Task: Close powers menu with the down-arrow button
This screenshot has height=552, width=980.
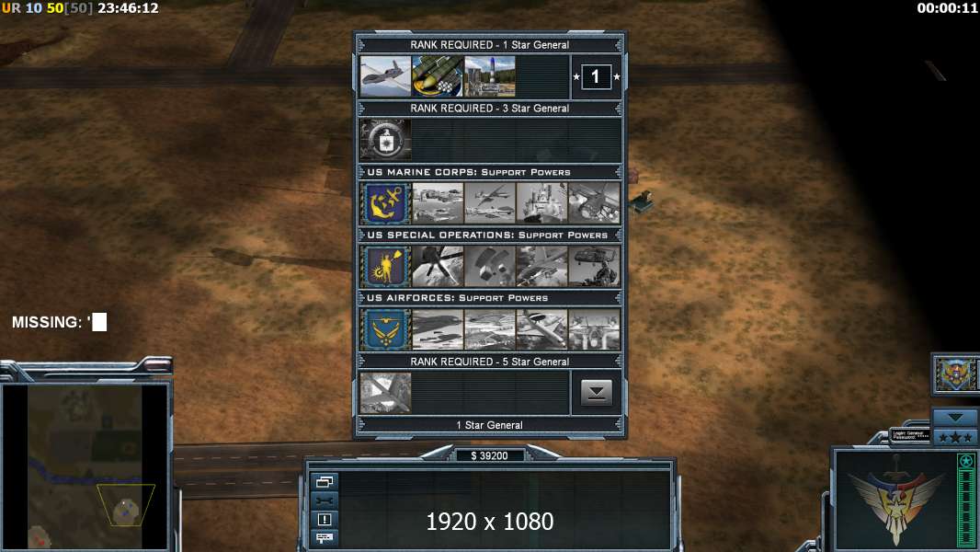Action: 597,393
